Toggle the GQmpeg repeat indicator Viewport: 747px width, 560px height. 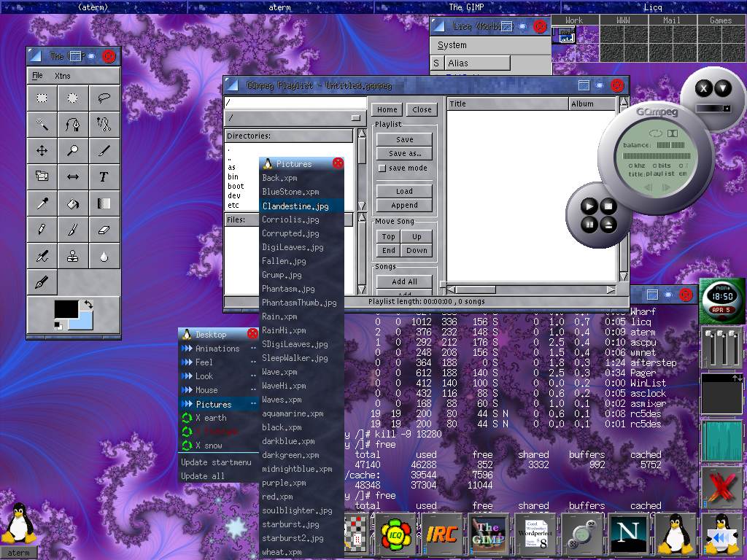(x=654, y=133)
